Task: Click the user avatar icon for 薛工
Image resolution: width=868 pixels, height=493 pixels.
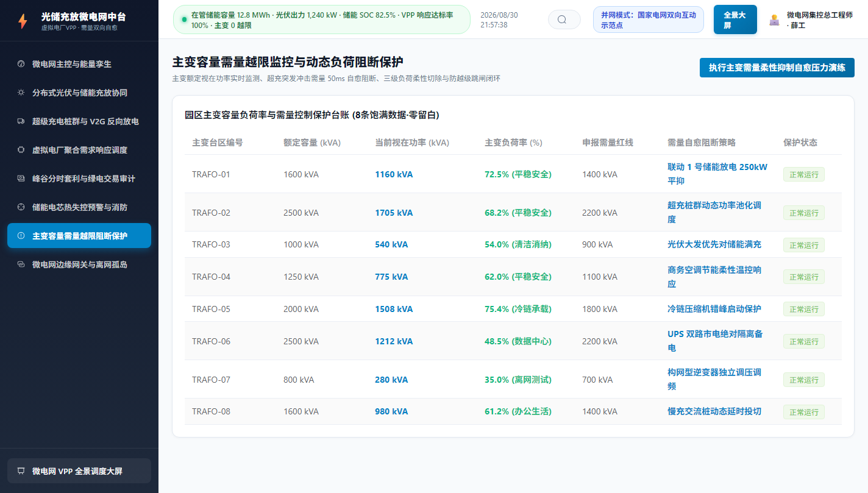Action: click(x=774, y=20)
